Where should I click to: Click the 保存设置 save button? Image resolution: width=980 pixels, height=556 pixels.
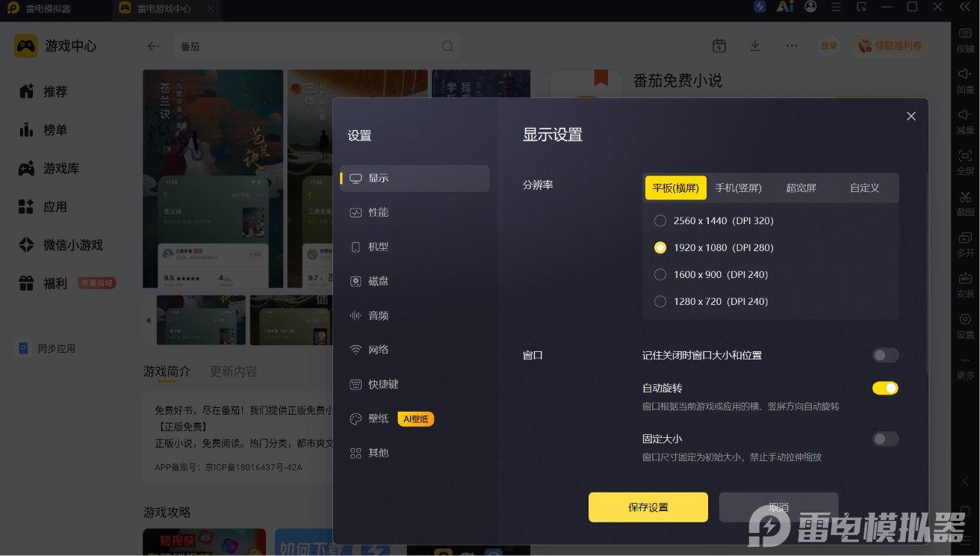coord(648,507)
